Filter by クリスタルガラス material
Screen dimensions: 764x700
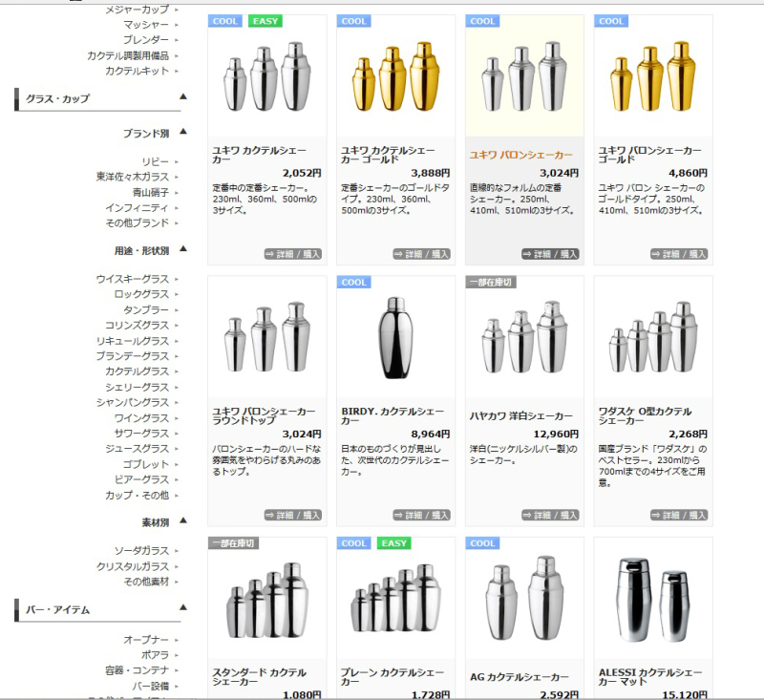coord(133,566)
